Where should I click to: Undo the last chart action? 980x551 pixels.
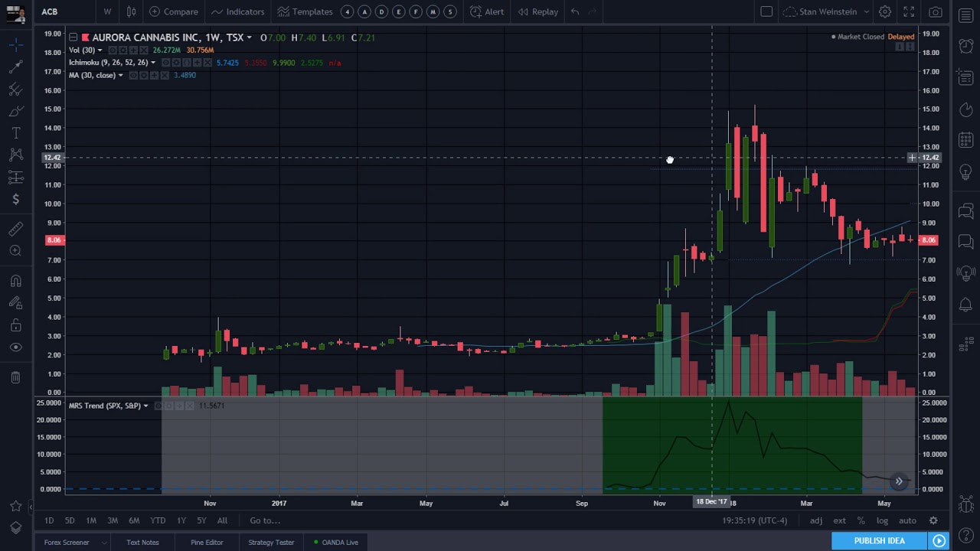coord(575,11)
